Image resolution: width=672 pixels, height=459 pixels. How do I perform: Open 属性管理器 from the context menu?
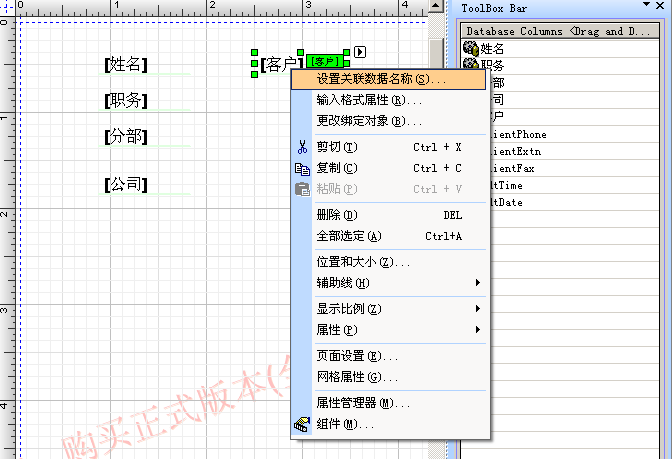362,403
